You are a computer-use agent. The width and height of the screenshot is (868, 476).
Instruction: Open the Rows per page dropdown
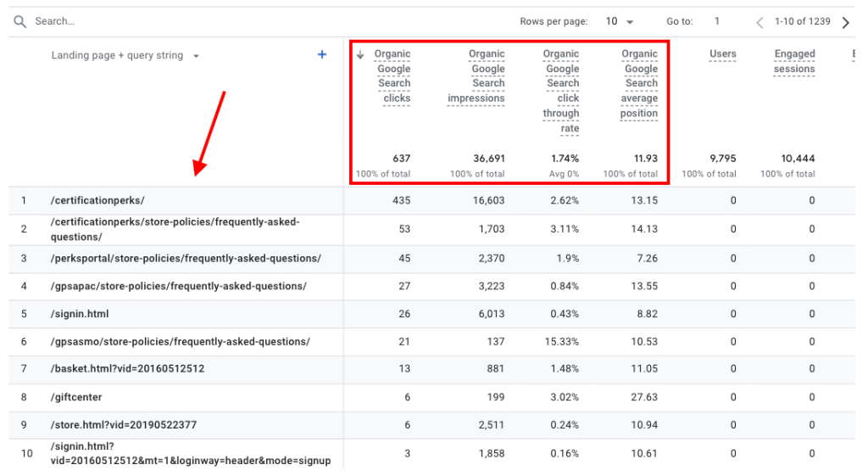coord(620,21)
